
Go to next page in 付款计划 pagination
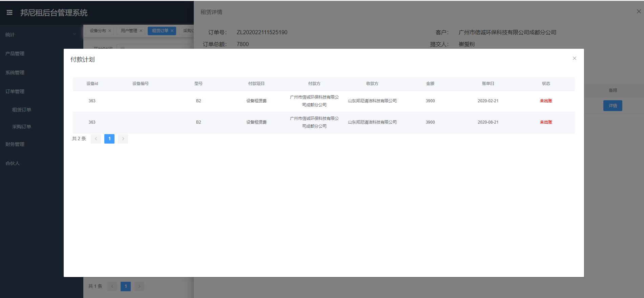pos(123,139)
